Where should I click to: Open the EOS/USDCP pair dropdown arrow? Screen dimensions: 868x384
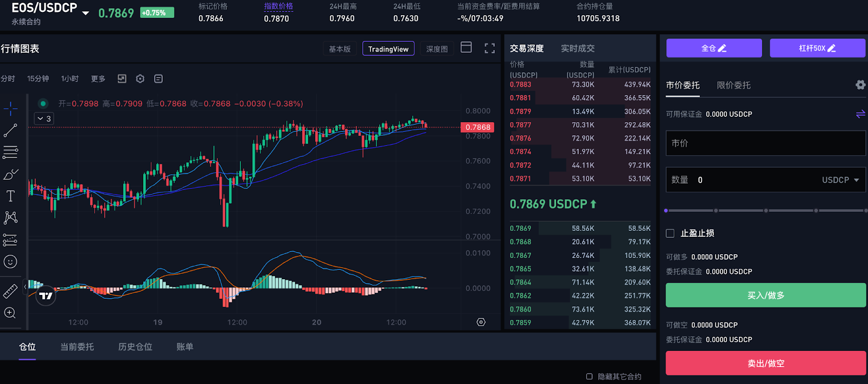[86, 12]
